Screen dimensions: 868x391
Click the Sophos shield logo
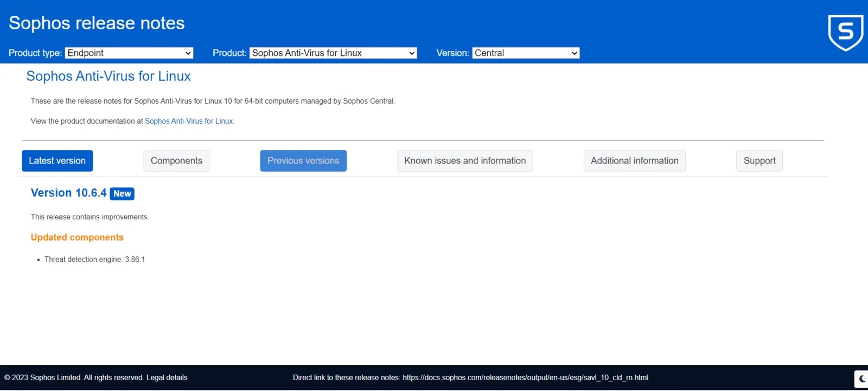[845, 33]
